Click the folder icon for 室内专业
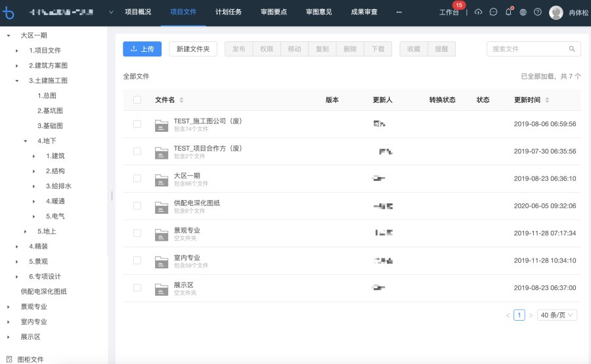The height and width of the screenshot is (364, 591). pos(161,261)
